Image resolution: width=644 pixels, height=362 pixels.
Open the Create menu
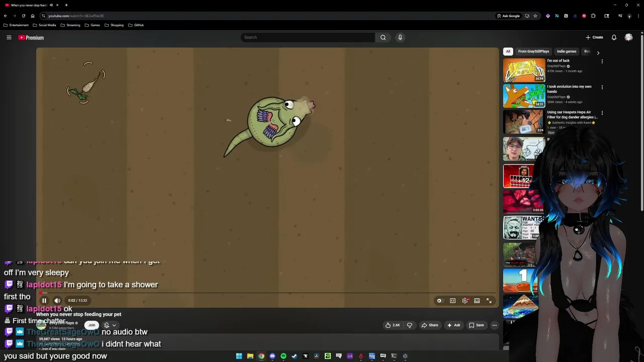[x=594, y=37]
